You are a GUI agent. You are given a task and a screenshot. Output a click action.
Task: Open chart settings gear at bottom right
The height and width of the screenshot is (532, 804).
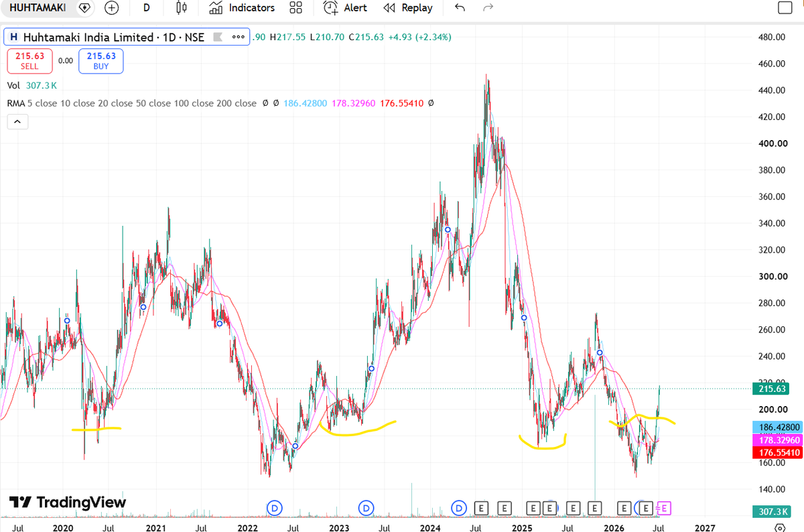[780, 528]
